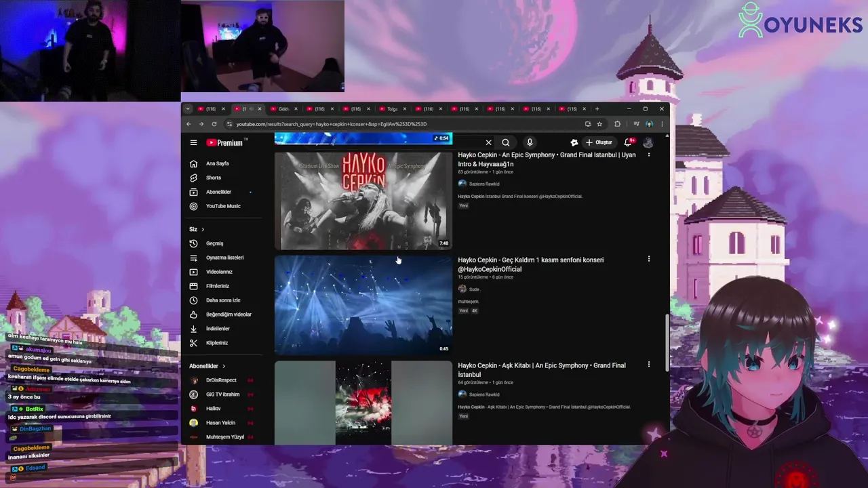View site information icon in address bar
The height and width of the screenshot is (488, 868).
pyautogui.click(x=229, y=124)
